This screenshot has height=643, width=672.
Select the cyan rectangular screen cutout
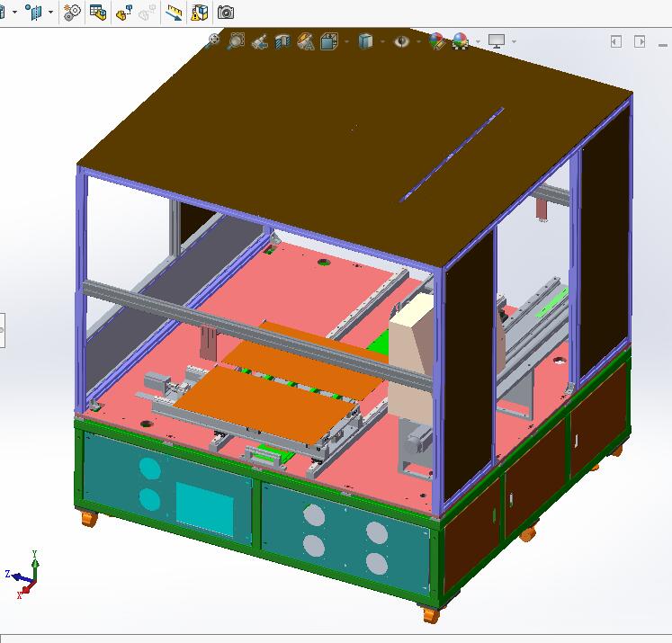coord(205,509)
